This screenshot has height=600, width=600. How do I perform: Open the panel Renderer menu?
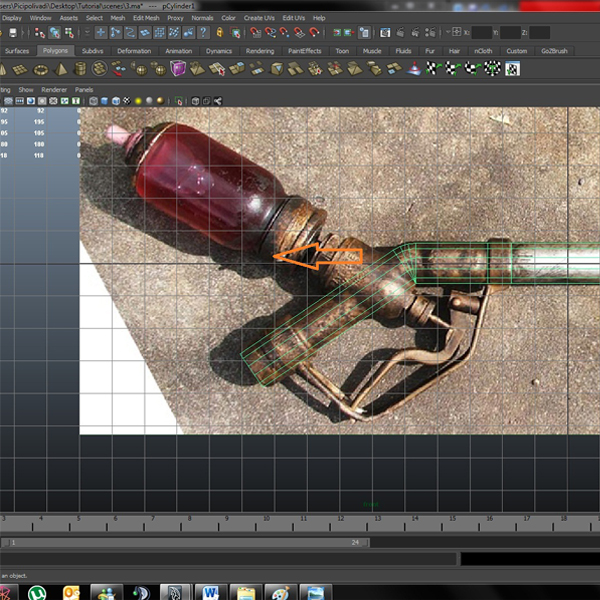coord(54,90)
